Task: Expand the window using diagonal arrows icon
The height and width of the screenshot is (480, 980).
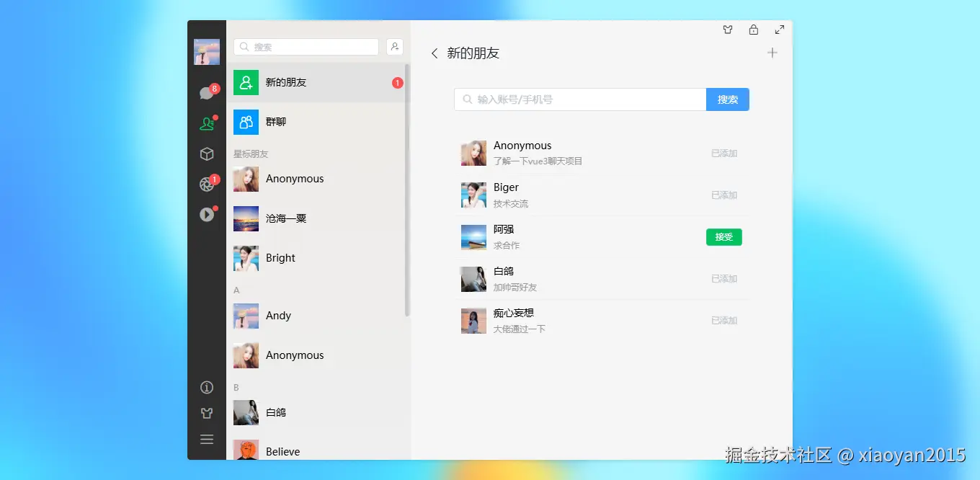Action: (779, 30)
